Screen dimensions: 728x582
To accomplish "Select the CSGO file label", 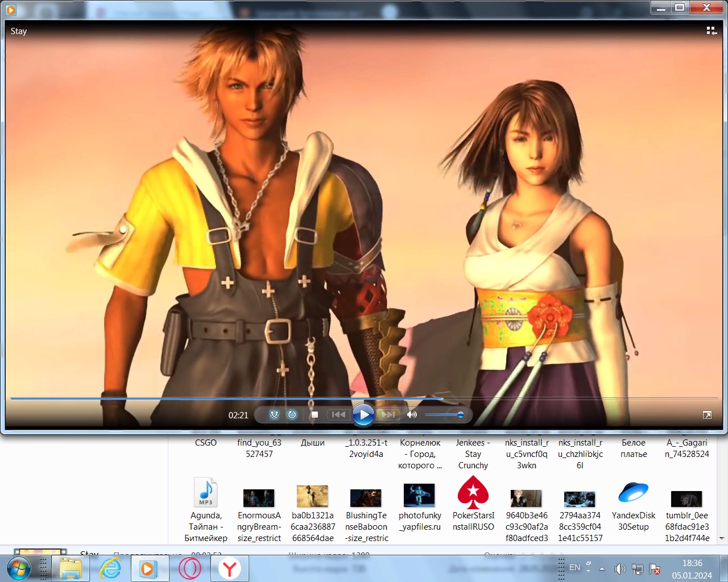I will pos(206,443).
